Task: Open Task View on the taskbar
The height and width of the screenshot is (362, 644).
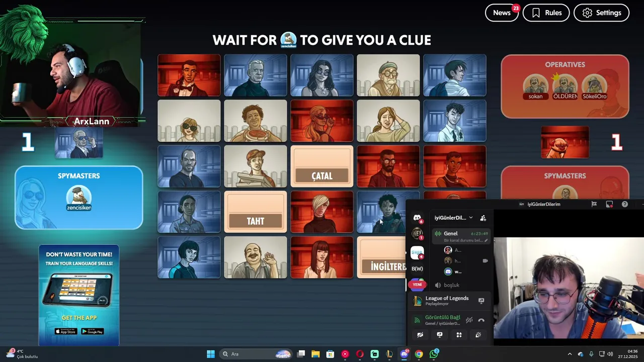Action: tap(301, 354)
